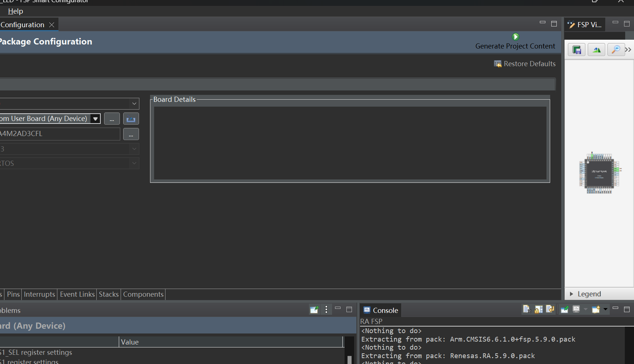Click the Display Selected Console icon

coord(576,310)
